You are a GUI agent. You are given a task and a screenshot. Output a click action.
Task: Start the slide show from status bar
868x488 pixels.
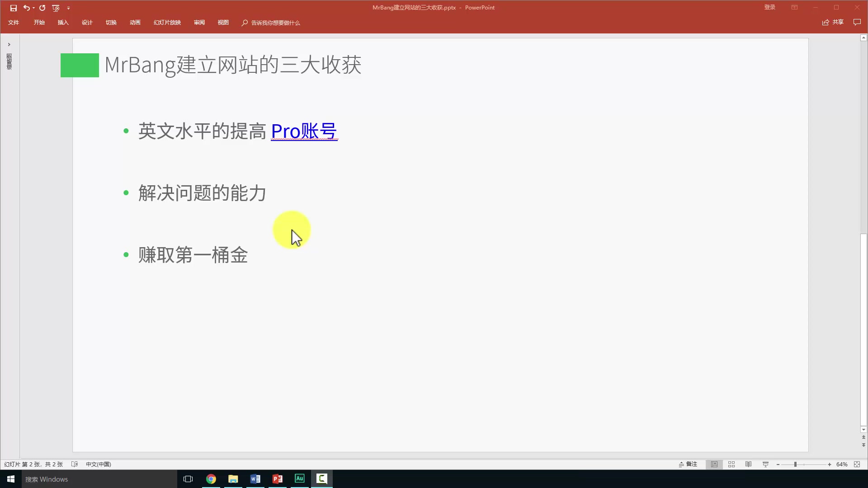coord(765,464)
